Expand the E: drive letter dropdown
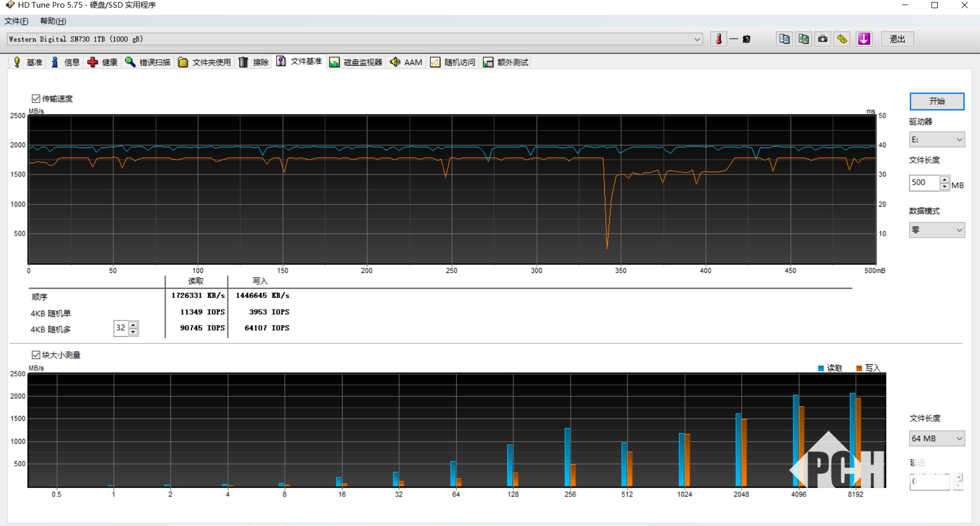 point(937,140)
